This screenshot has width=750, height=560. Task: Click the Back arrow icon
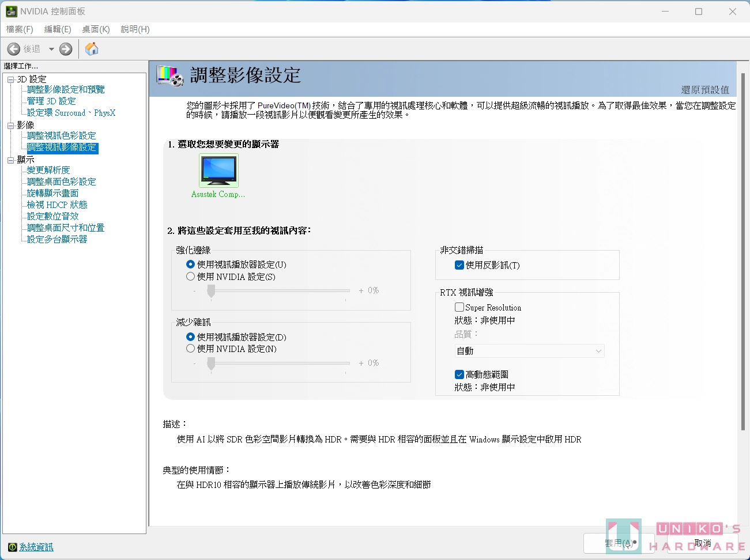(x=14, y=49)
